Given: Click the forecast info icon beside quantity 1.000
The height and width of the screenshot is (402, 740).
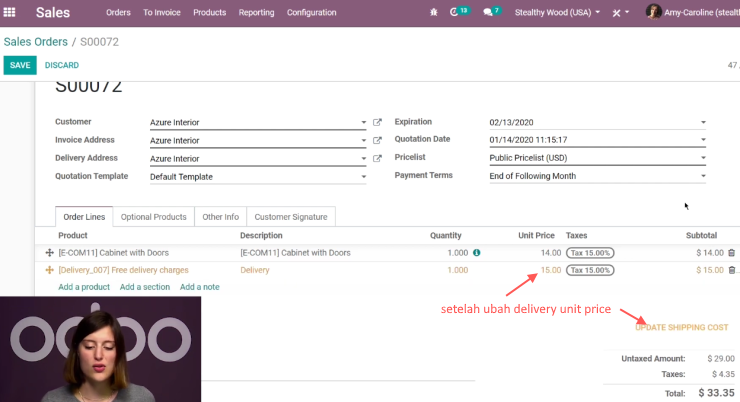Looking at the screenshot, I should click(477, 253).
